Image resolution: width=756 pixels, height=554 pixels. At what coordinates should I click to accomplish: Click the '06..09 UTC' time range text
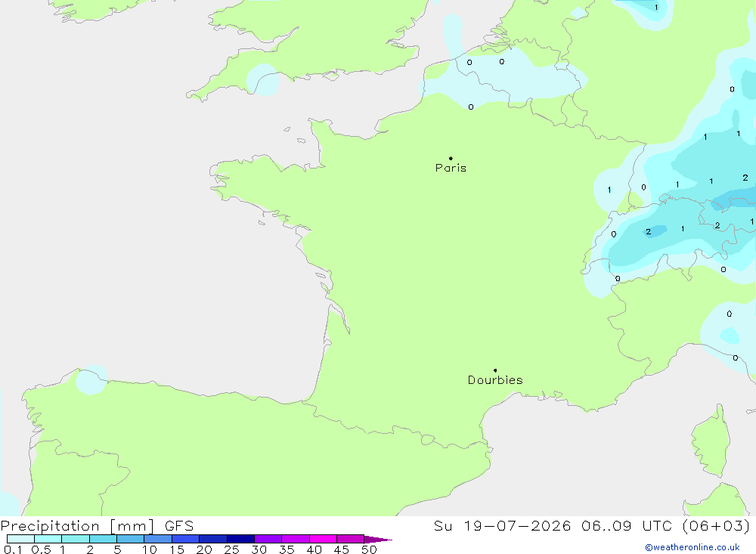point(627,525)
